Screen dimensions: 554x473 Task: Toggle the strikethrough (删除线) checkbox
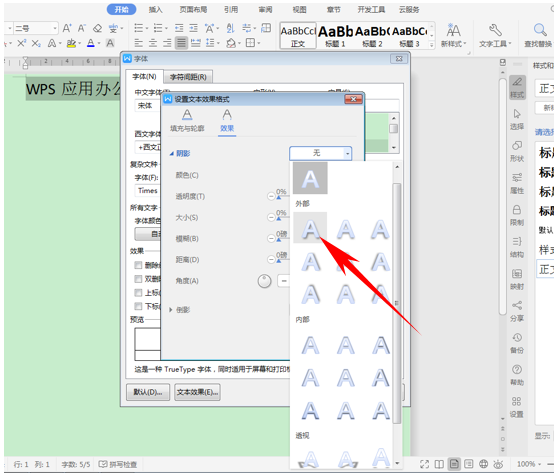(x=138, y=265)
